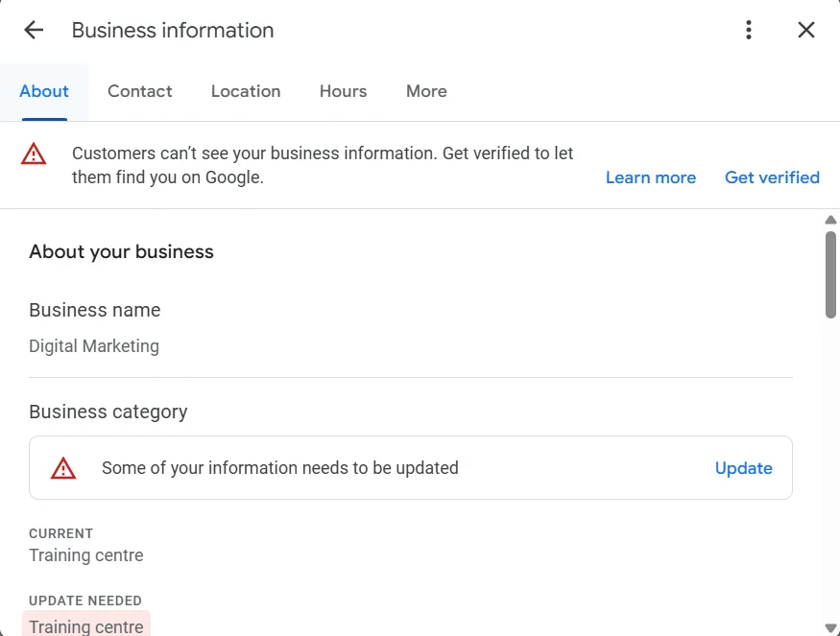Click Get verified
840x636 pixels.
(772, 177)
